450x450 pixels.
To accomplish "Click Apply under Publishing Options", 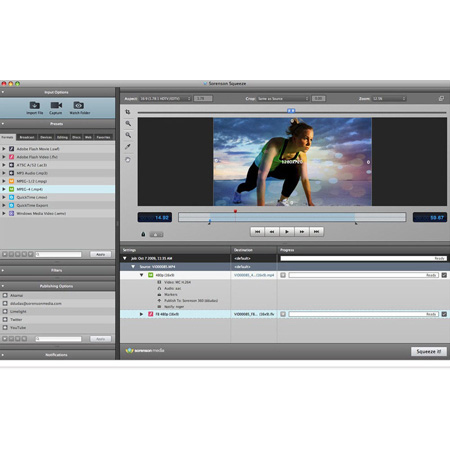I will [x=100, y=339].
